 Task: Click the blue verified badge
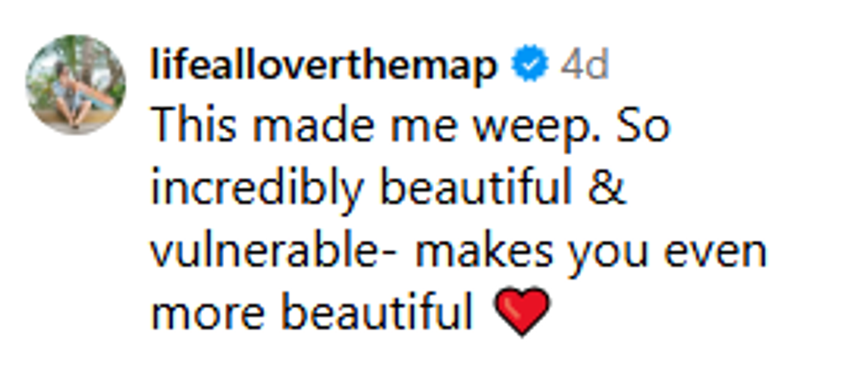tap(529, 66)
